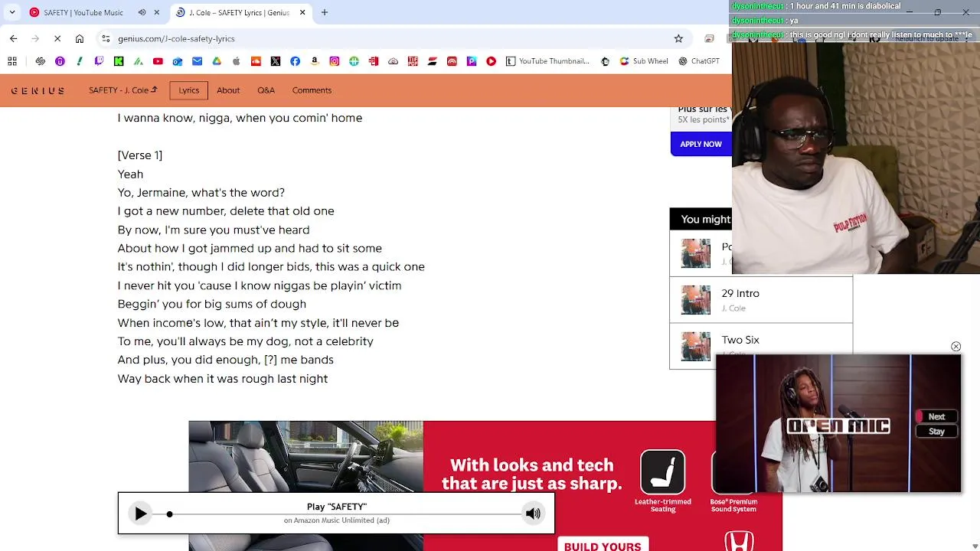Image resolution: width=980 pixels, height=551 pixels.
Task: Bookmark this page with the star icon
Action: pos(678,38)
